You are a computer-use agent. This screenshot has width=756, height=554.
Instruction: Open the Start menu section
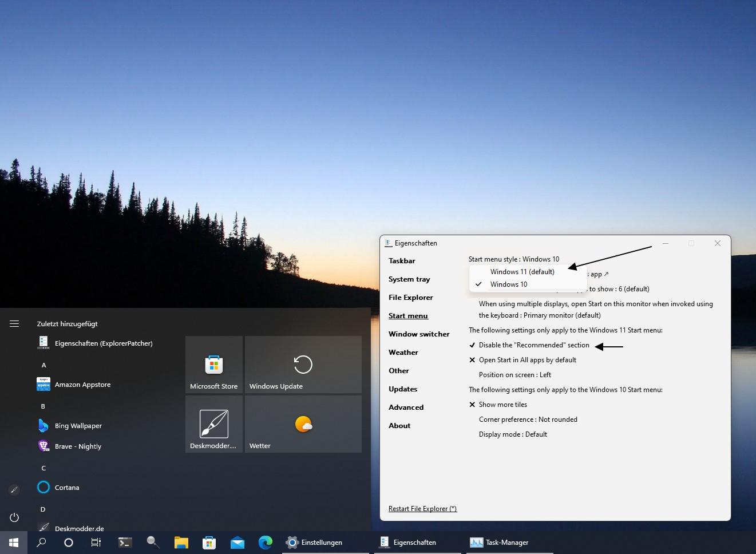coord(408,316)
